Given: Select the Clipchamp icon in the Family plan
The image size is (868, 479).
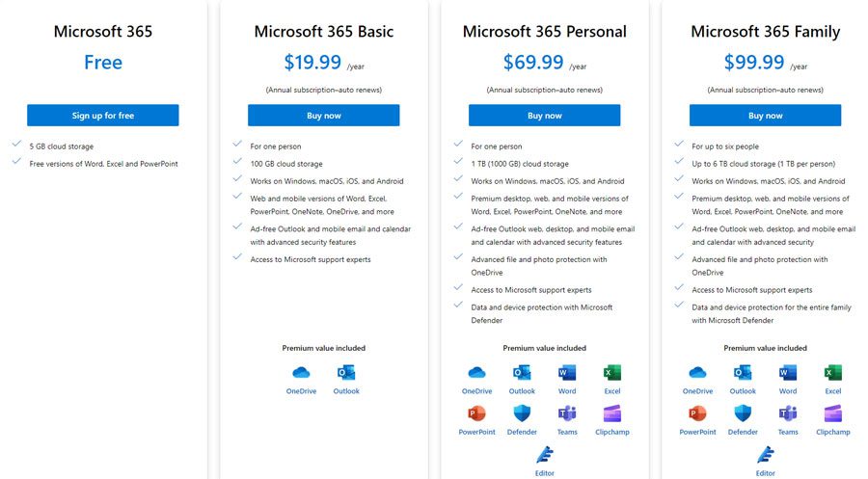Looking at the screenshot, I should click(832, 413).
